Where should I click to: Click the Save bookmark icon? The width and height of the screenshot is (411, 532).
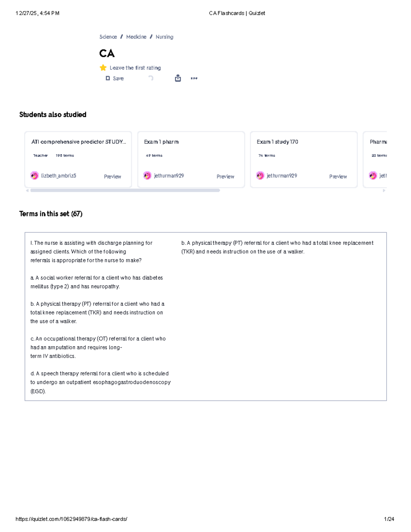[108, 78]
